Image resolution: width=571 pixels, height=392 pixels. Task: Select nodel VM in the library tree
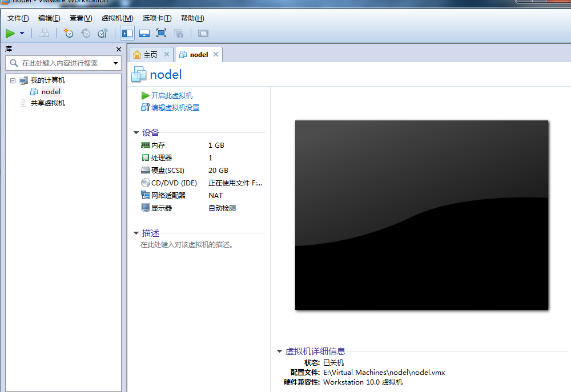click(x=51, y=92)
